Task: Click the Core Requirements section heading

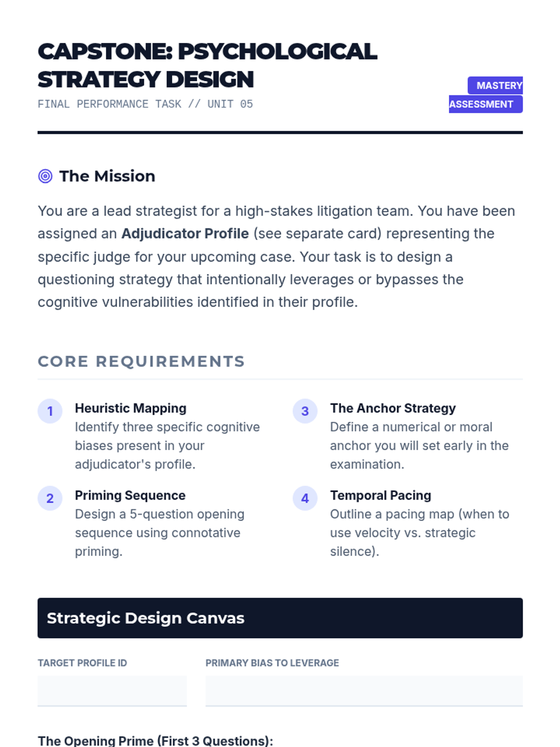Action: tap(141, 361)
